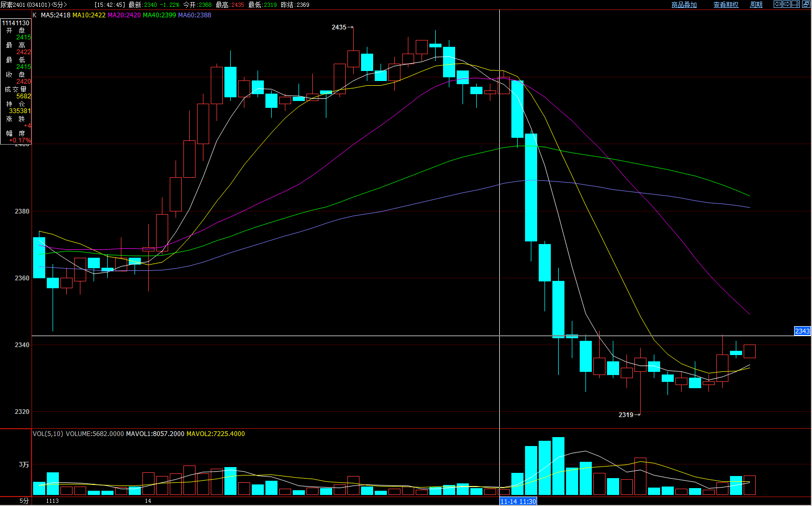Click the 2435 high price marker
This screenshot has height=506, width=812.
coord(339,27)
